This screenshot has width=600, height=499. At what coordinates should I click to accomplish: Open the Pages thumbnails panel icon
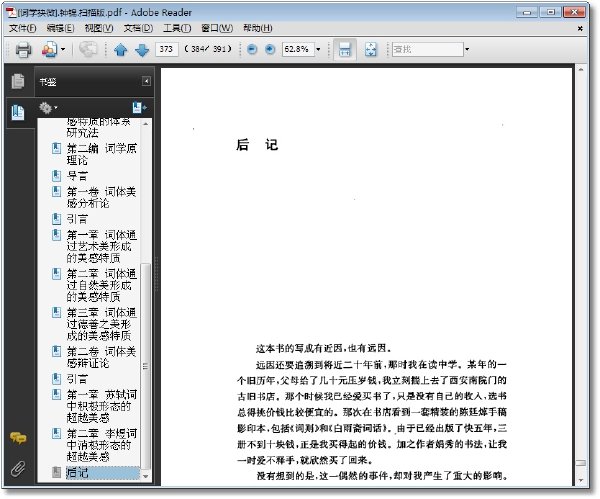click(18, 81)
